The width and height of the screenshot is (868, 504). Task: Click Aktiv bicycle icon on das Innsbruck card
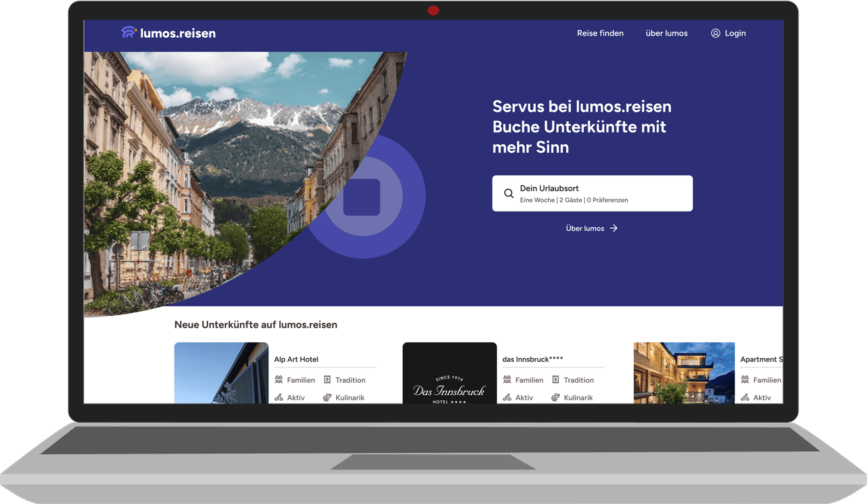[x=507, y=397]
